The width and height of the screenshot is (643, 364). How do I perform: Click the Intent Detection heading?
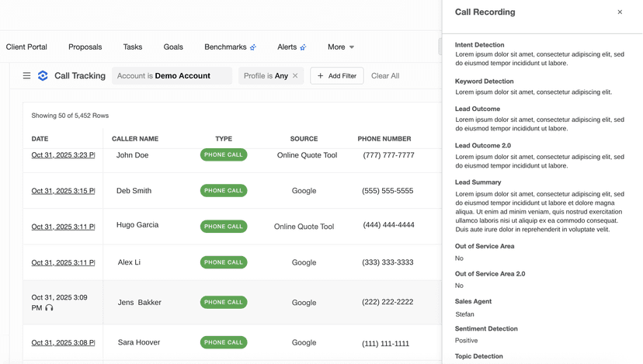click(479, 45)
